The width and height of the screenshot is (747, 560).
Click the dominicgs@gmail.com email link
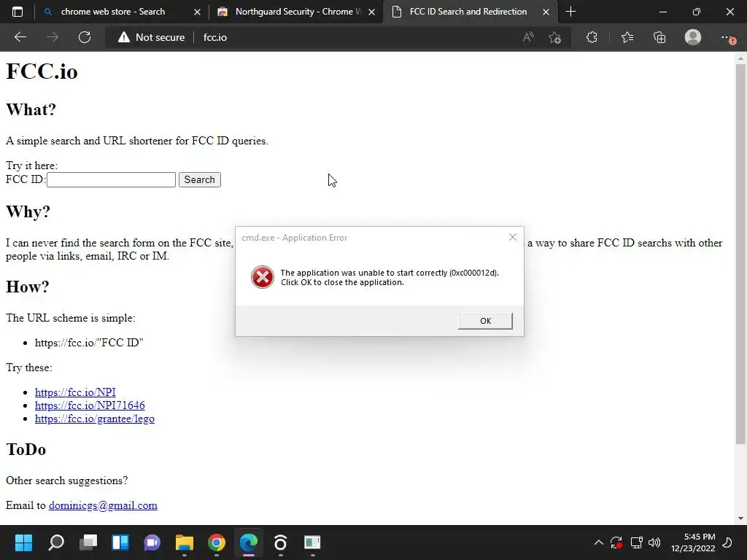(x=103, y=505)
